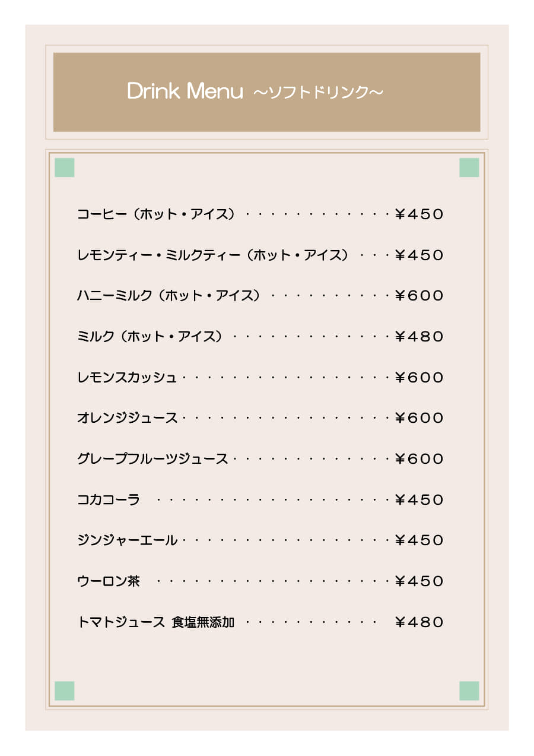Click the top-right green corner square
Screen dimensions: 534x756
(x=469, y=167)
